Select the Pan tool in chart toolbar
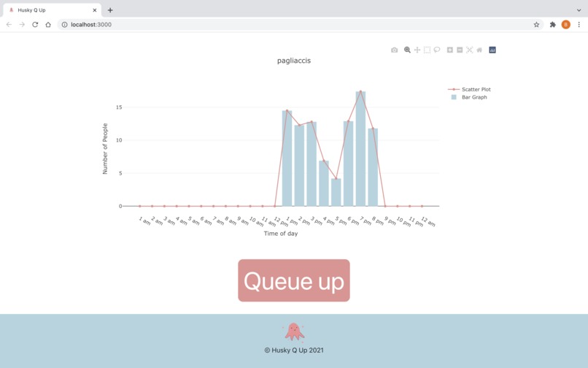 tap(417, 50)
